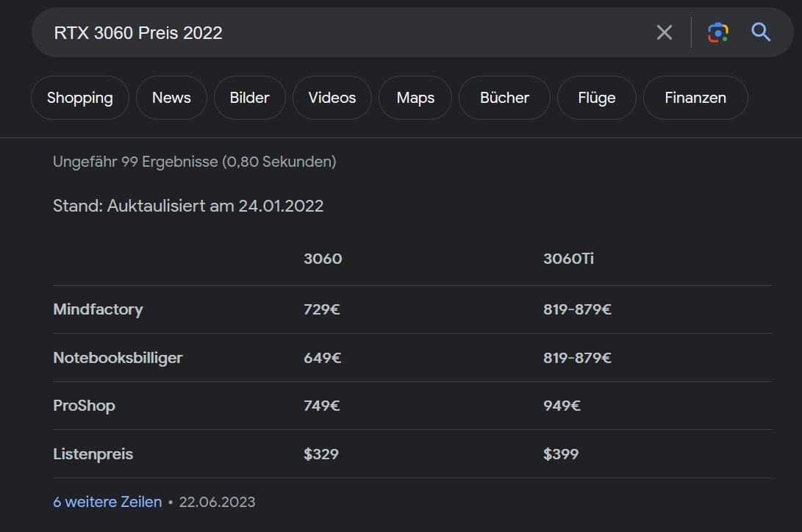
Task: Filter results by Bücher
Action: (x=504, y=98)
